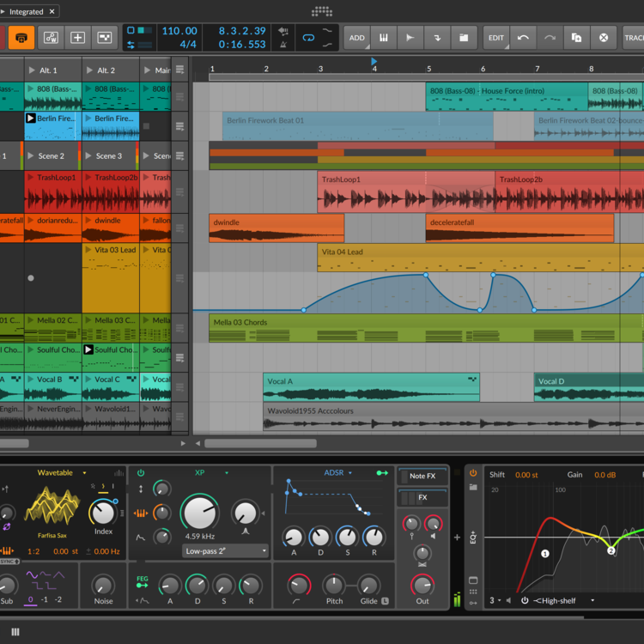
Task: Click the arranger horizontal scrollbar thumb
Action: point(260,443)
